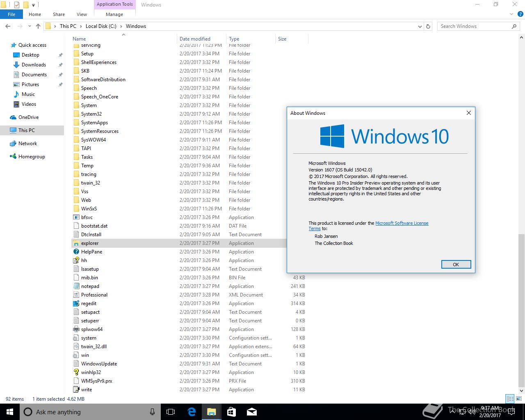Expand the chevron after Local Disk (C:)

click(121, 26)
